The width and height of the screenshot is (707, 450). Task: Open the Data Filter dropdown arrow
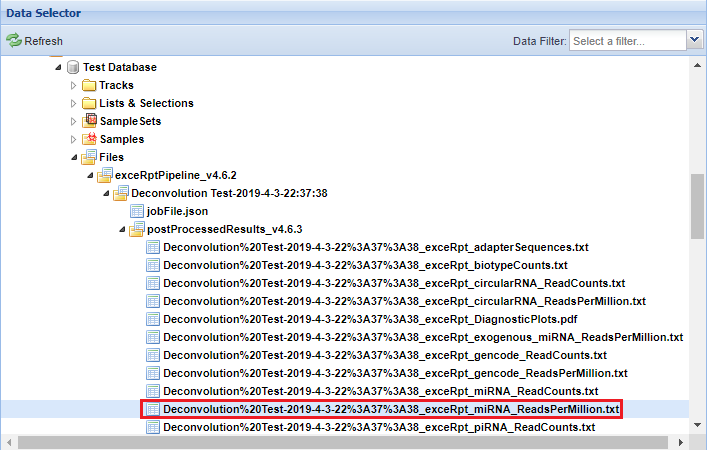click(695, 40)
